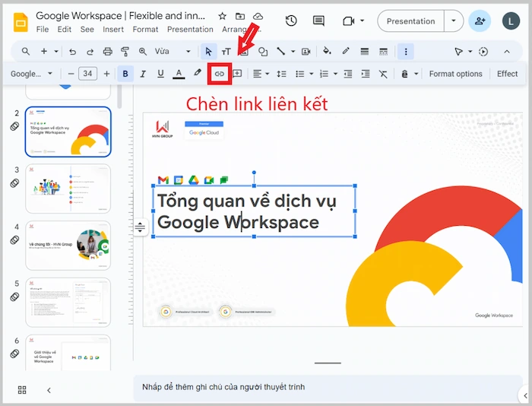Insert a text box tool
The image size is (532, 406).
pyautogui.click(x=226, y=52)
